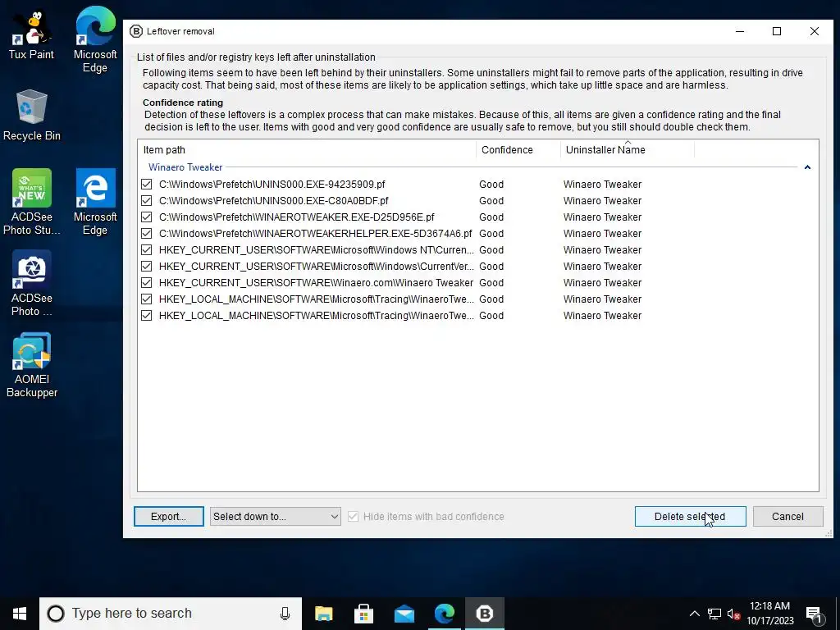This screenshot has width=840, height=630.
Task: Collapse the Winaero Tweaker group
Action: point(807,167)
